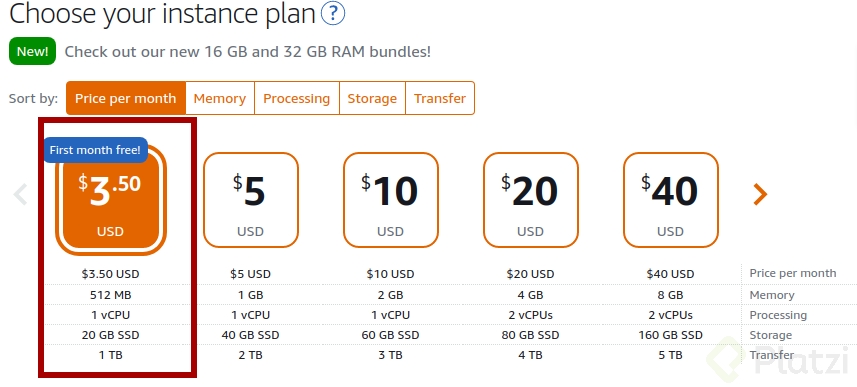Click the 512 MB memory spec
The width and height of the screenshot is (857, 387).
coord(110,295)
